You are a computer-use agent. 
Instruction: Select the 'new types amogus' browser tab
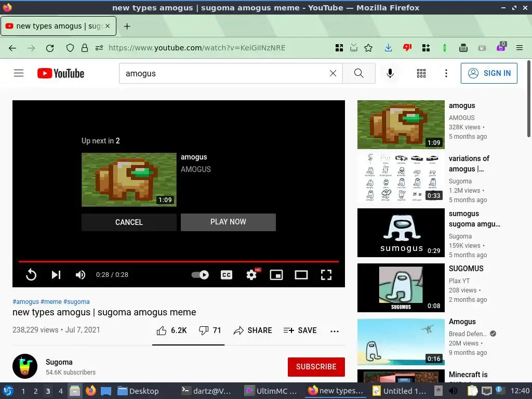click(58, 26)
